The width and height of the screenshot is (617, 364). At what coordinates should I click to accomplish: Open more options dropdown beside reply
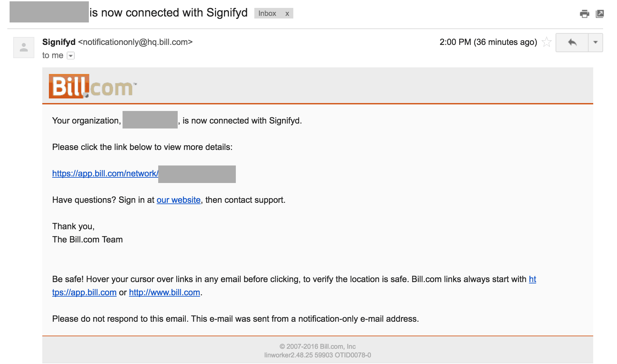click(x=596, y=42)
